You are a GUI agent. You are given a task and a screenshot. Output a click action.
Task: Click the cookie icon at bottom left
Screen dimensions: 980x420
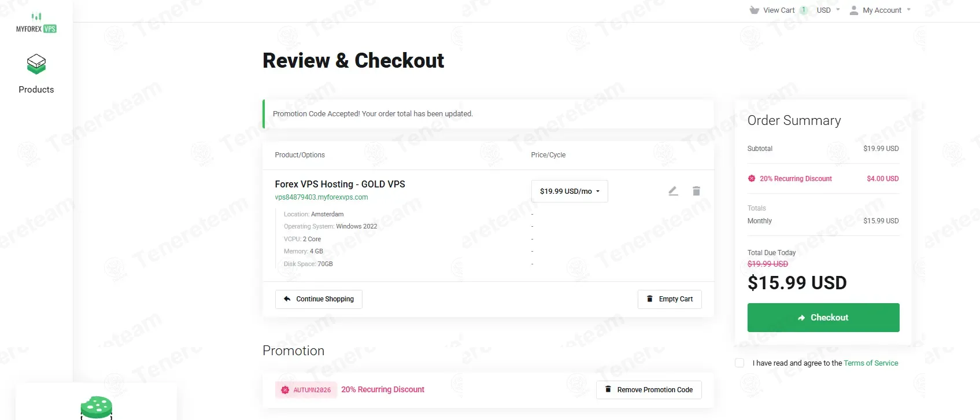click(96, 408)
